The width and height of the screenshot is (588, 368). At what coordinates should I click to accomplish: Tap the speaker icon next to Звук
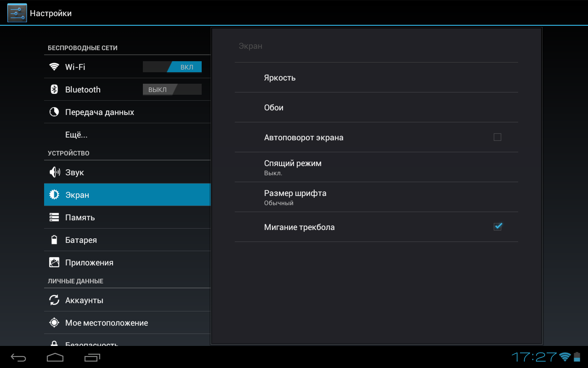(54, 172)
